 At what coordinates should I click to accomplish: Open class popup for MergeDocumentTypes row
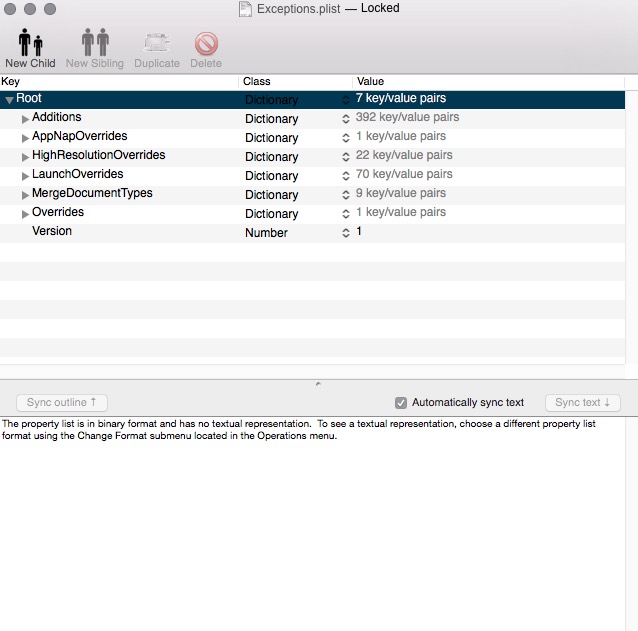tap(345, 194)
